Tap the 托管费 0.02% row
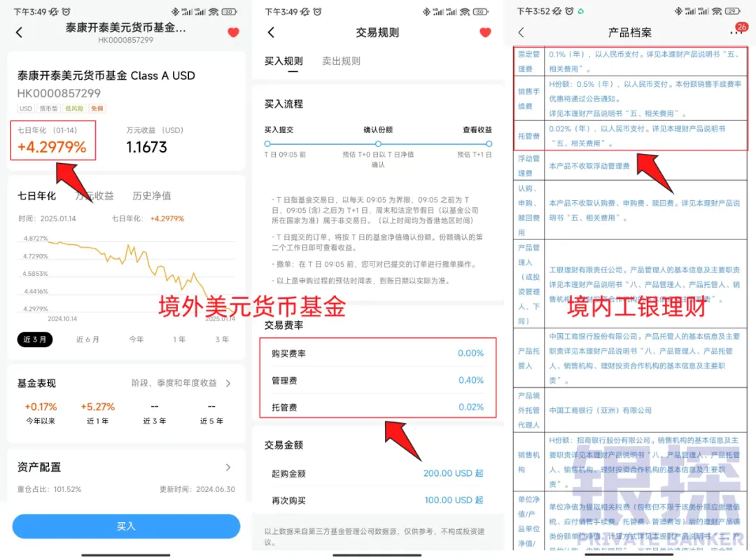 point(377,407)
